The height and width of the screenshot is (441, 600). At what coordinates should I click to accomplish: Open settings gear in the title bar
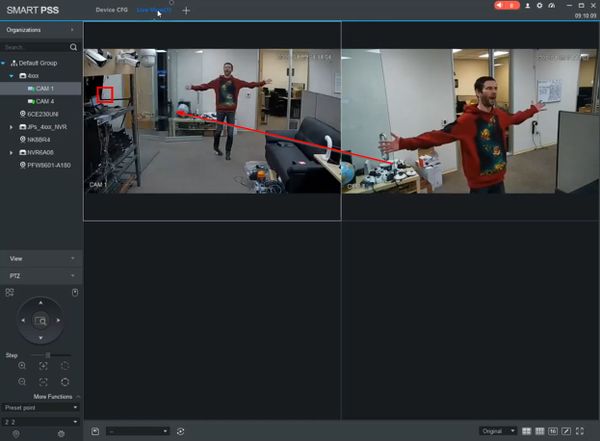pos(540,6)
